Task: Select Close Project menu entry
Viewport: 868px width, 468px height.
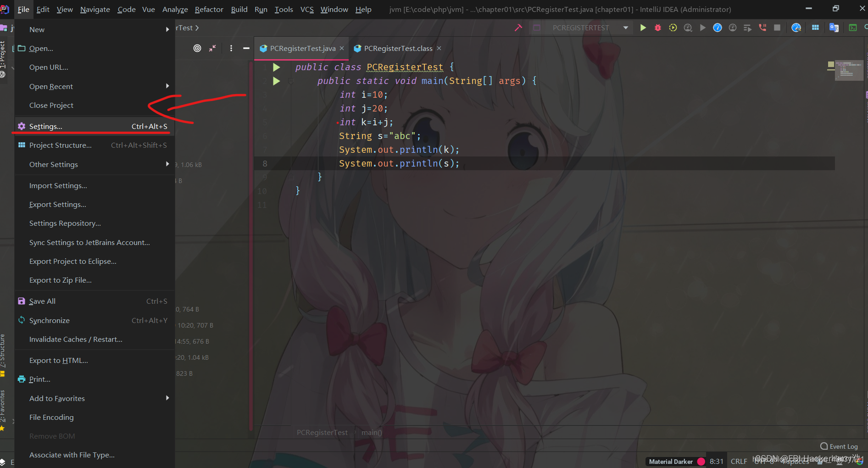Action: 95,105
